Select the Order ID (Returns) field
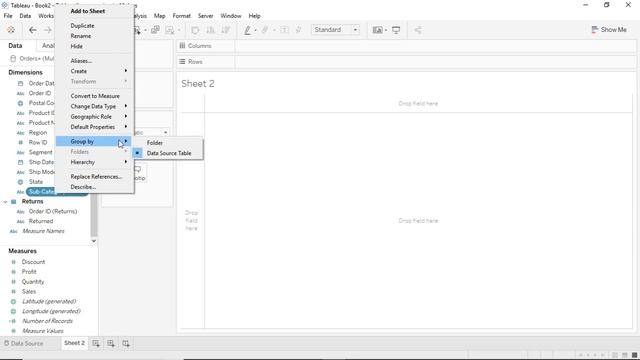The image size is (640, 360). 53,211
